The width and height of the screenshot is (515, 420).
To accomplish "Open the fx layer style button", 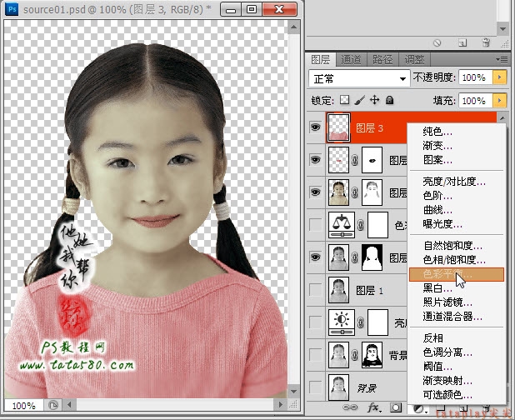I will click(x=374, y=407).
